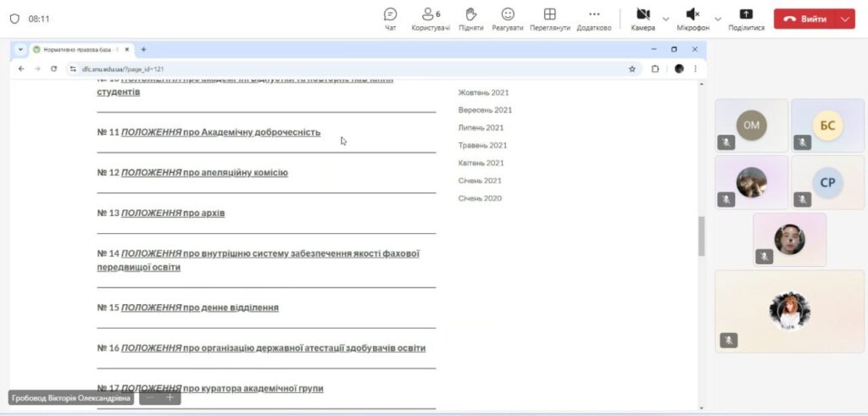
Task: Expand the camera options dropdown arrow
Action: click(665, 19)
